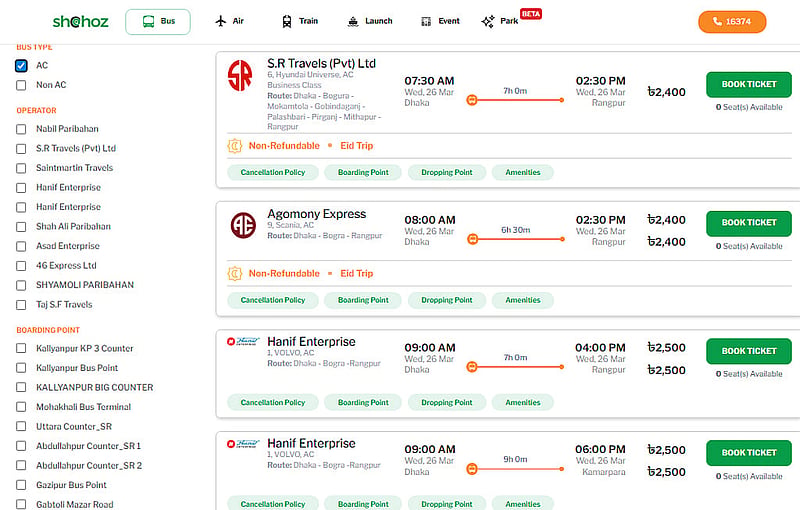Expand Cancellation Policy for Hanif Rangpur trip
Screen dimensions: 800x510
(x=273, y=402)
